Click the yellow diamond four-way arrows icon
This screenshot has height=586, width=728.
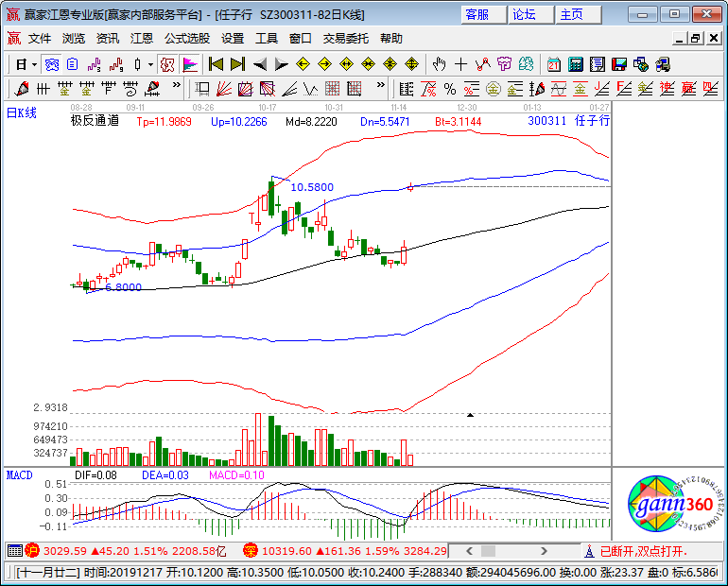[390, 64]
